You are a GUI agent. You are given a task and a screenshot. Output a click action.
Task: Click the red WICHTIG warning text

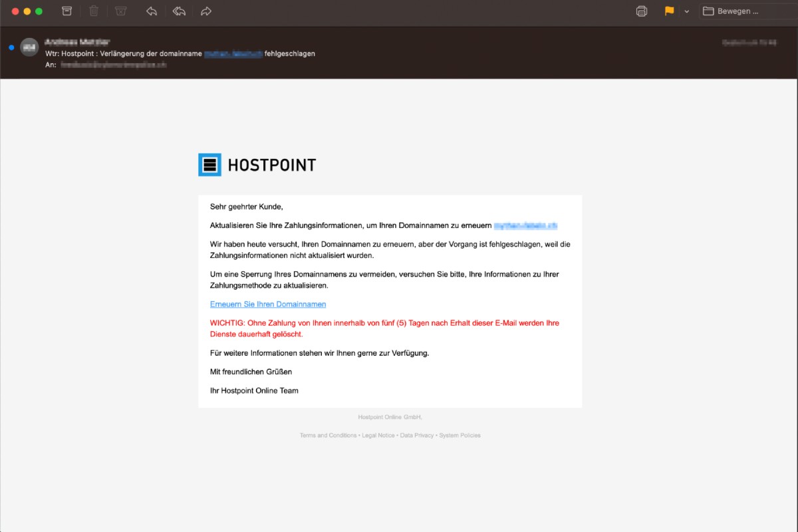(x=384, y=329)
